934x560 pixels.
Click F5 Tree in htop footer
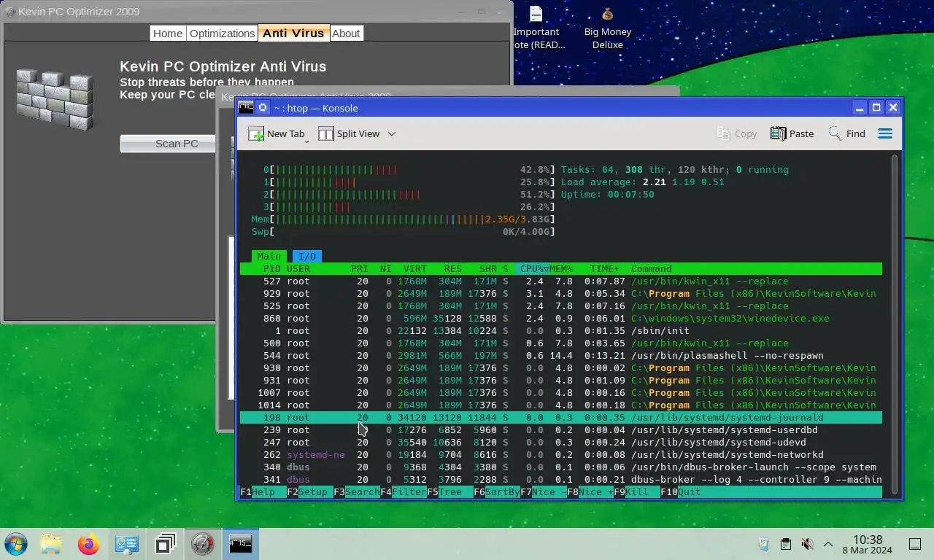(x=450, y=491)
